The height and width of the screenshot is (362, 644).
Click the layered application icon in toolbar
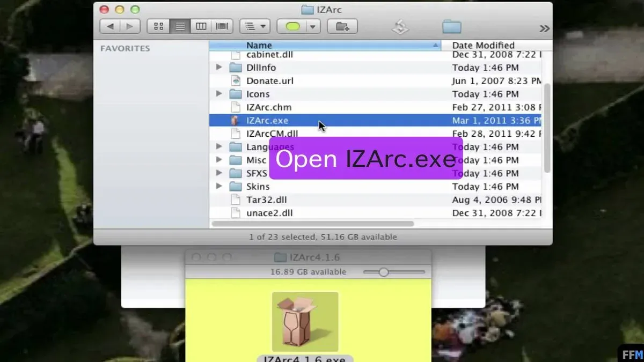click(x=400, y=27)
